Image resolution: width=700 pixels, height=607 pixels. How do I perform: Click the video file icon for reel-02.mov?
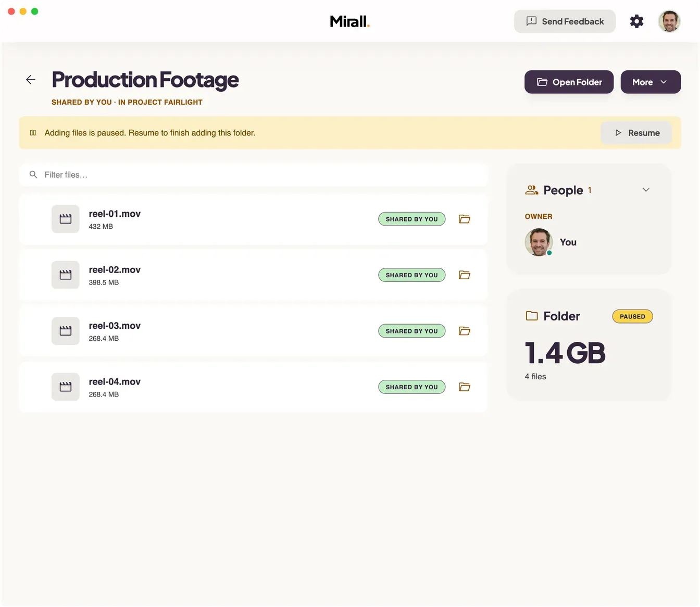pyautogui.click(x=66, y=275)
